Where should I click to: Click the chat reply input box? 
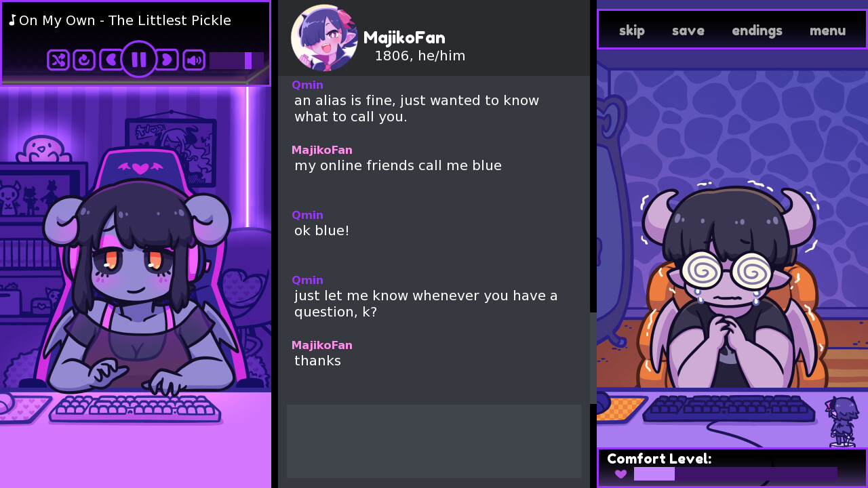[434, 441]
